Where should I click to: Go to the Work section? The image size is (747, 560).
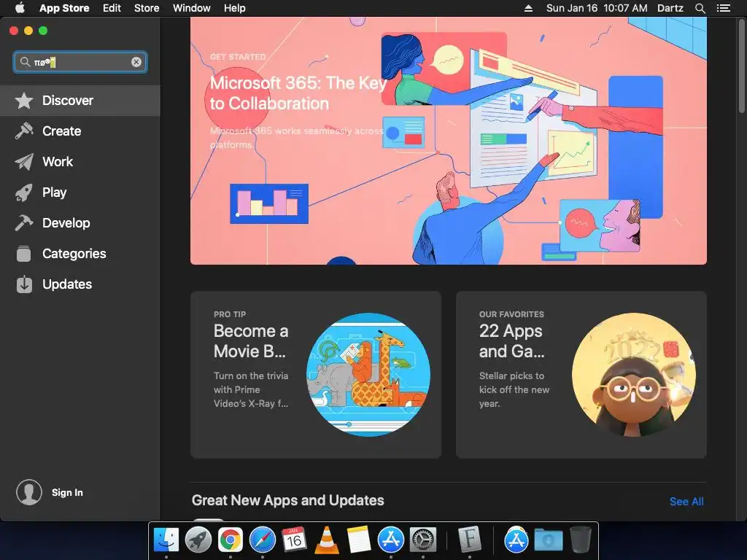[80, 162]
